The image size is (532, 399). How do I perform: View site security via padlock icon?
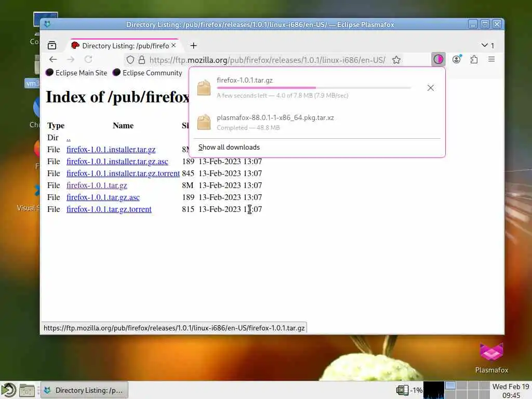click(x=142, y=60)
